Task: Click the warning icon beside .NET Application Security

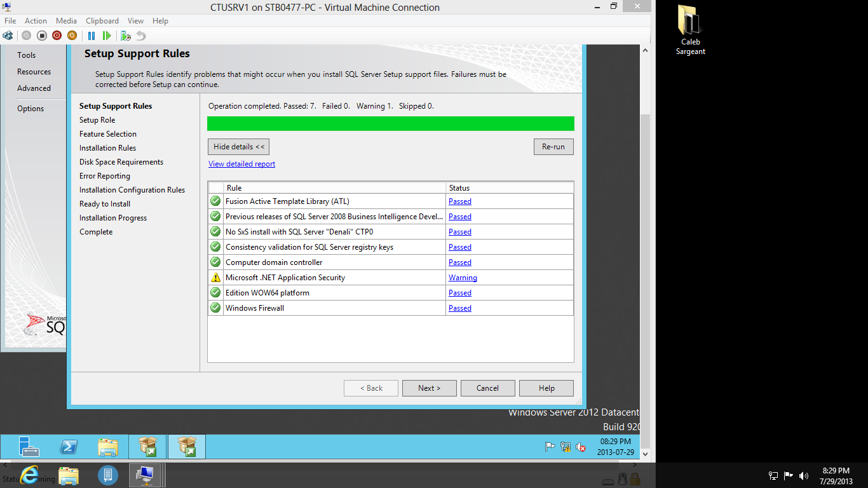Action: point(216,278)
